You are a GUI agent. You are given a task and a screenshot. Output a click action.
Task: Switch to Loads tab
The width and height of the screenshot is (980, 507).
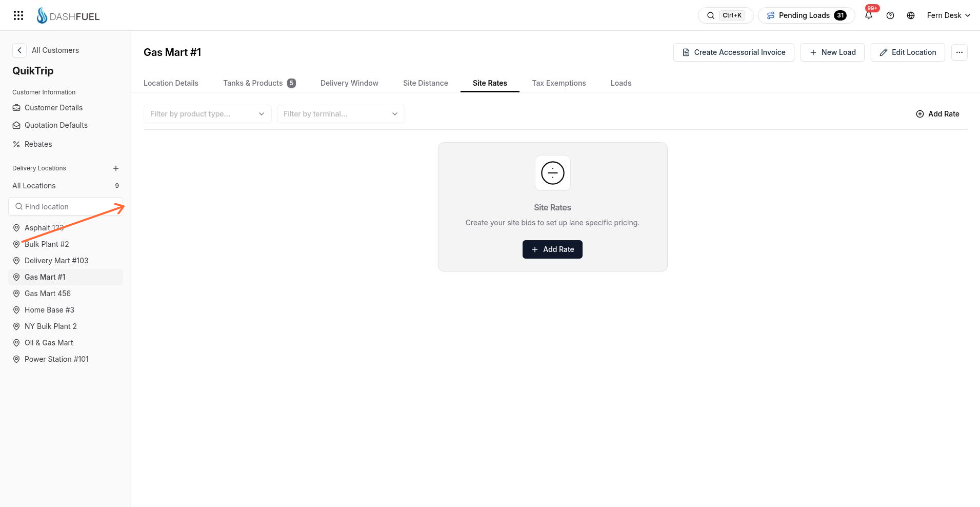coord(621,83)
